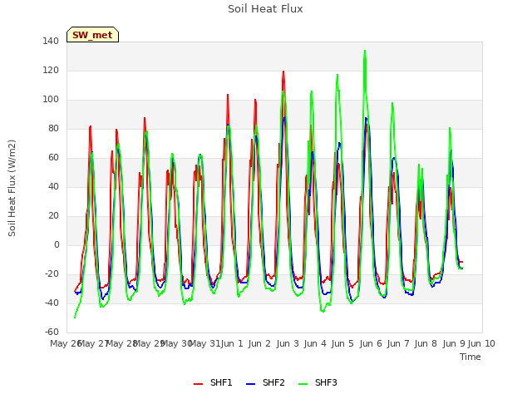Click the x-axis label May 31
Image resolution: width=532 pixels, height=399 pixels.
[x=204, y=344]
